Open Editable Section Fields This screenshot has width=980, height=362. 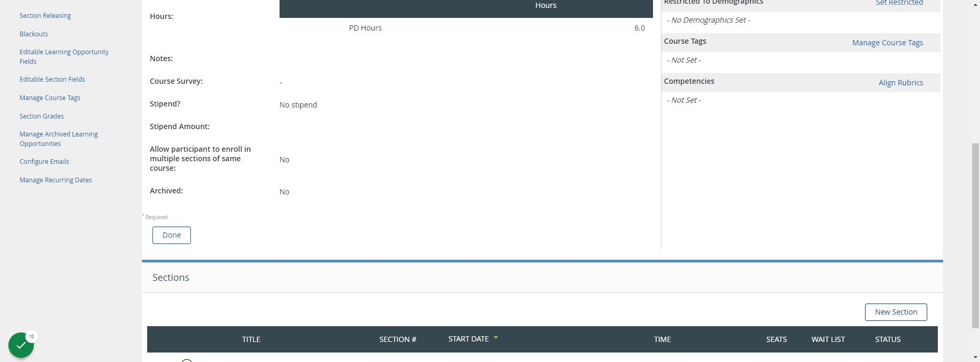pyautogui.click(x=52, y=80)
